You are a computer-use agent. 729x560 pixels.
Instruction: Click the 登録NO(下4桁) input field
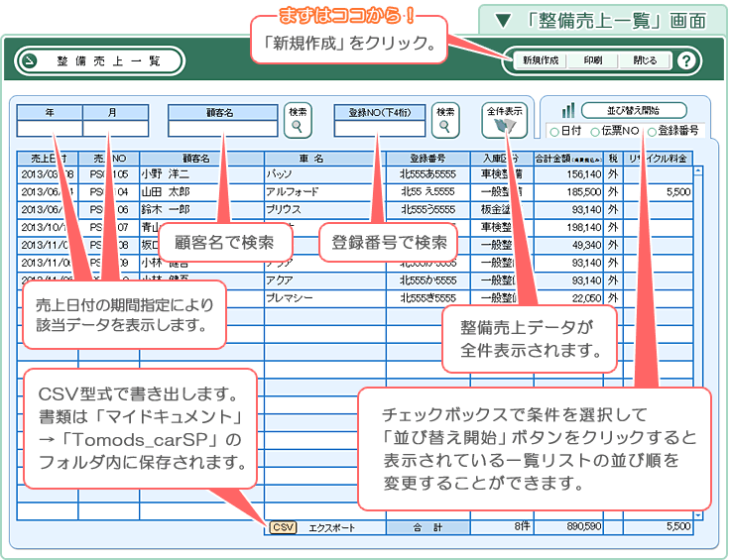(379, 128)
